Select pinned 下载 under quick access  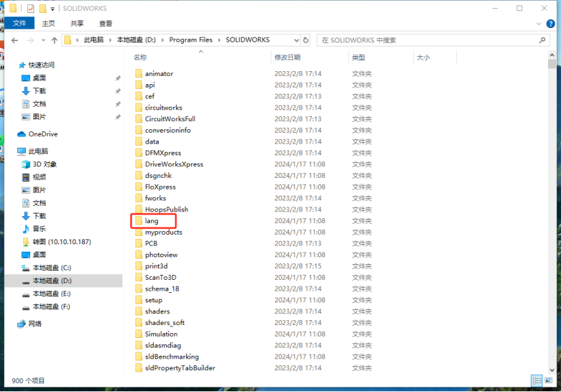39,90
